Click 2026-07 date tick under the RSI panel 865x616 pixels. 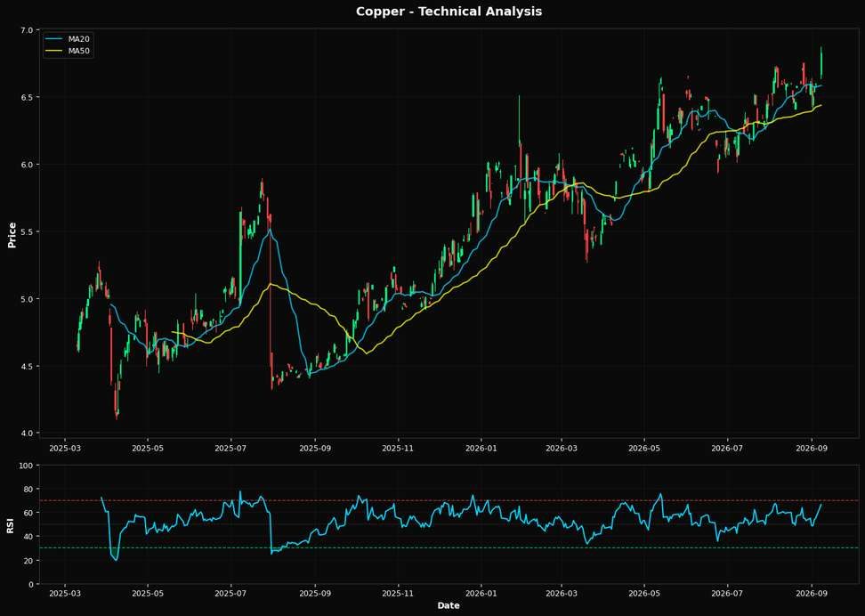pos(727,595)
